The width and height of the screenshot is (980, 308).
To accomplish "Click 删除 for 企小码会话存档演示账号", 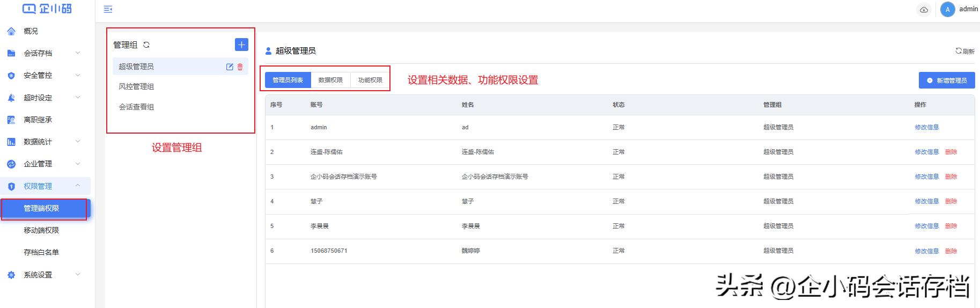I will click(x=951, y=177).
